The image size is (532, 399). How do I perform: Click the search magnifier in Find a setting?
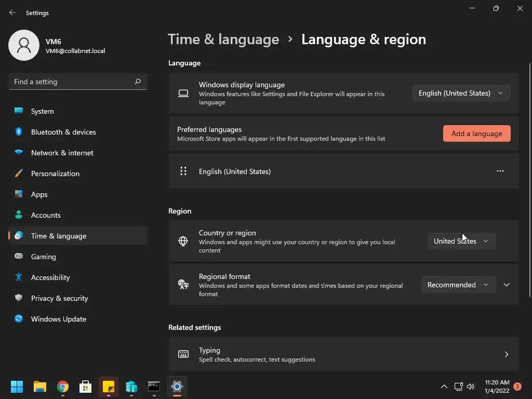pyautogui.click(x=137, y=82)
